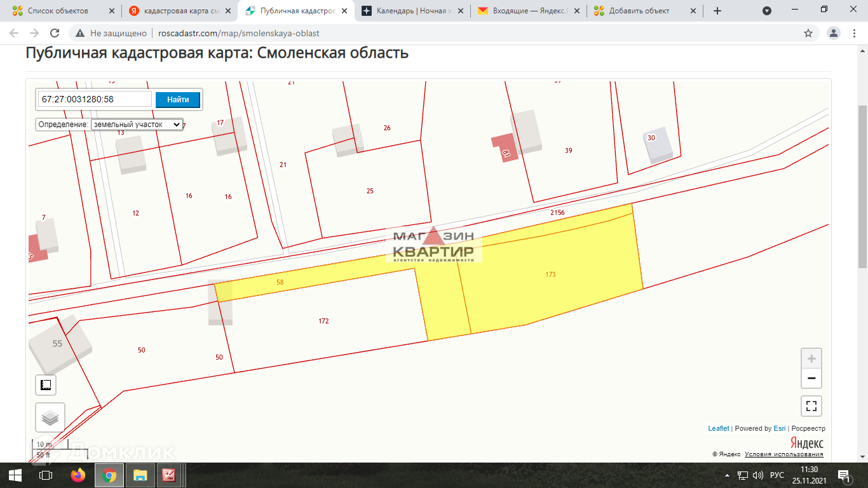Open the tab search dropdown arrow
The height and width of the screenshot is (488, 868).
(767, 11)
